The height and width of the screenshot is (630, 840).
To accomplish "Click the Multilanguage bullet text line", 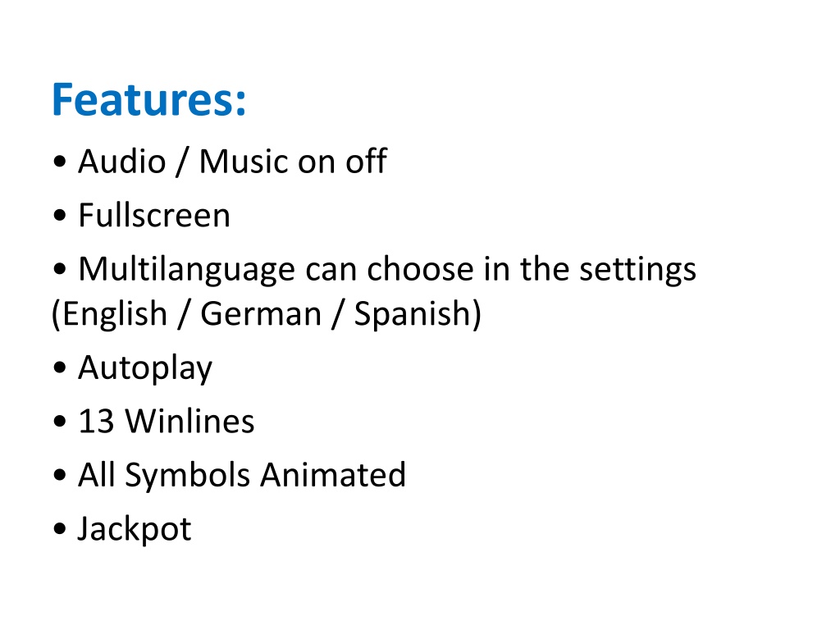I will click(x=387, y=269).
